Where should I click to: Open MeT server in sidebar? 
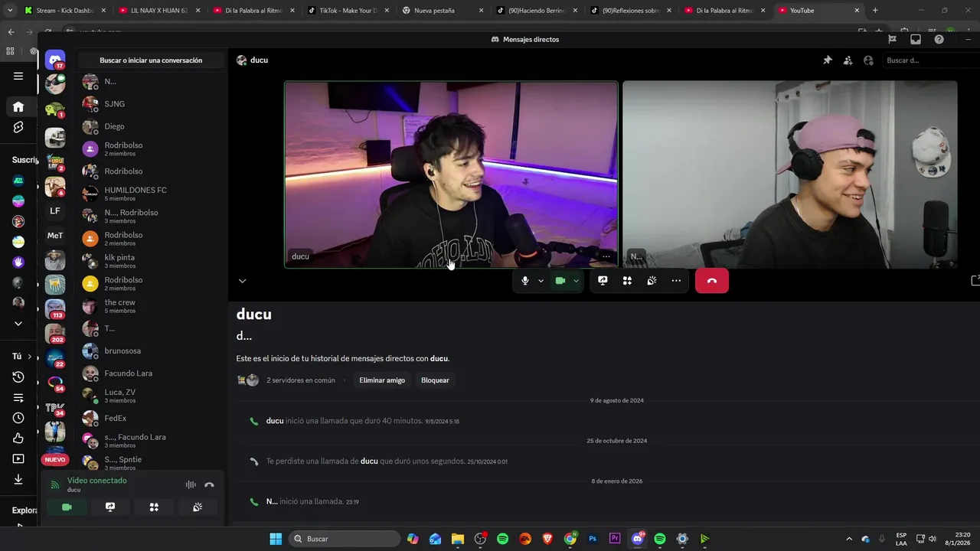point(55,236)
